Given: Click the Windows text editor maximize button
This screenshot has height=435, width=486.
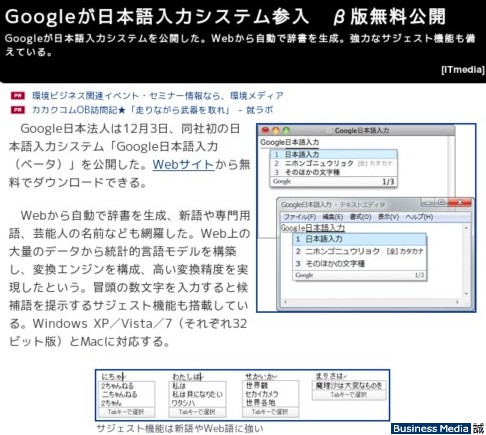Looking at the screenshot, I should [x=441, y=202].
